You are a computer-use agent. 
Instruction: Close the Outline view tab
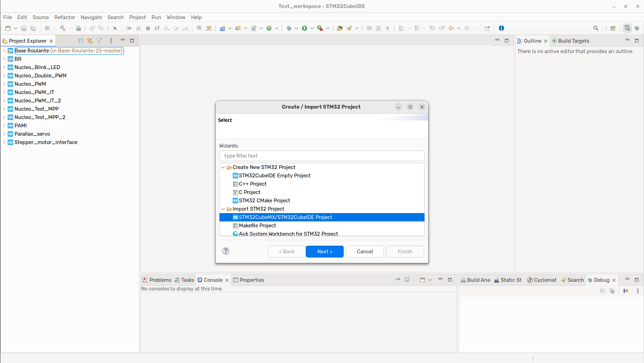[546, 41]
